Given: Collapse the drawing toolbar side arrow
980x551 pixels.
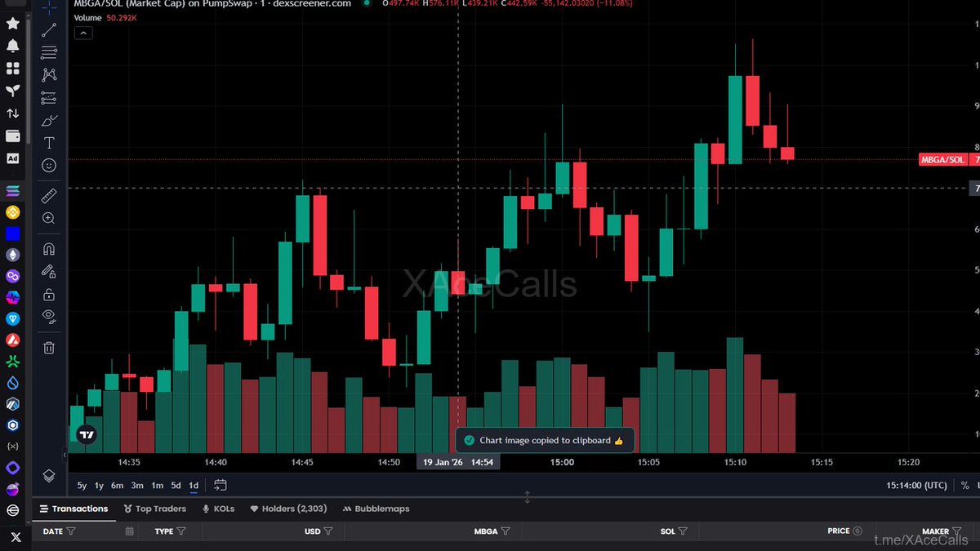Looking at the screenshot, I should (x=65, y=454).
